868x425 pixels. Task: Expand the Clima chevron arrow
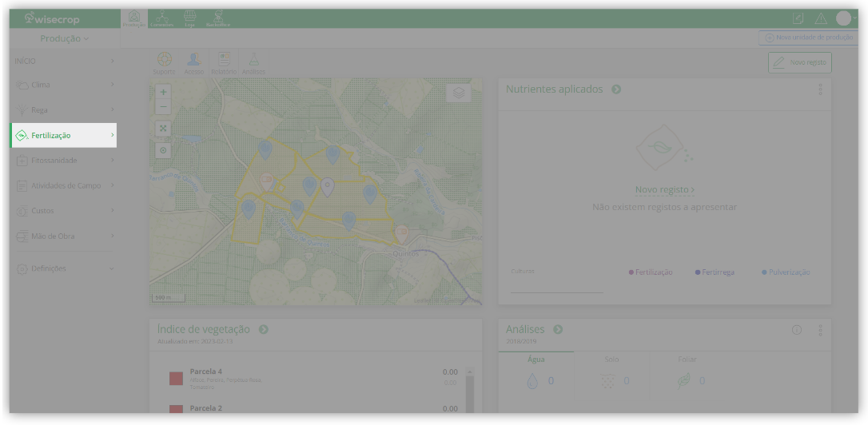113,85
